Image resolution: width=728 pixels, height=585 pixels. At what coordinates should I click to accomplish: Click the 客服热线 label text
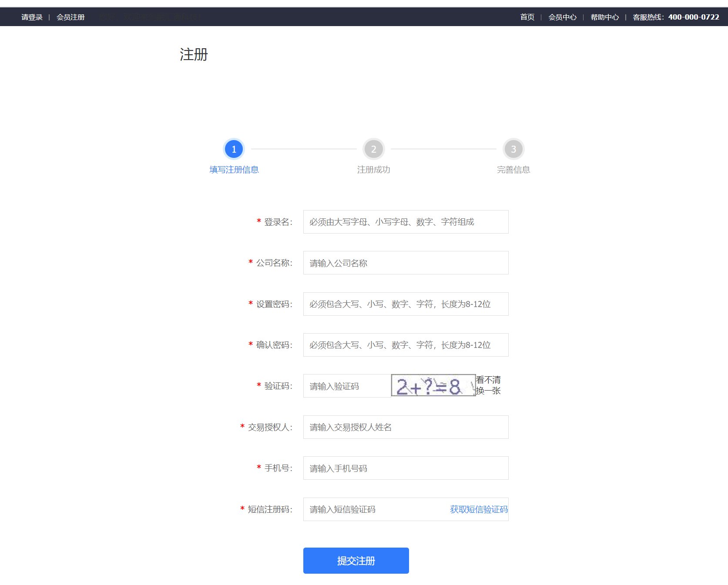[x=648, y=17]
